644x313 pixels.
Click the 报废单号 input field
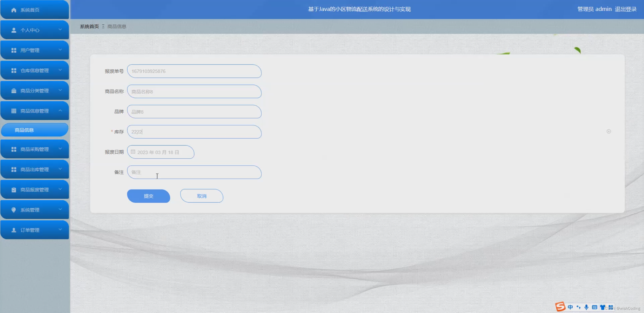[194, 71]
